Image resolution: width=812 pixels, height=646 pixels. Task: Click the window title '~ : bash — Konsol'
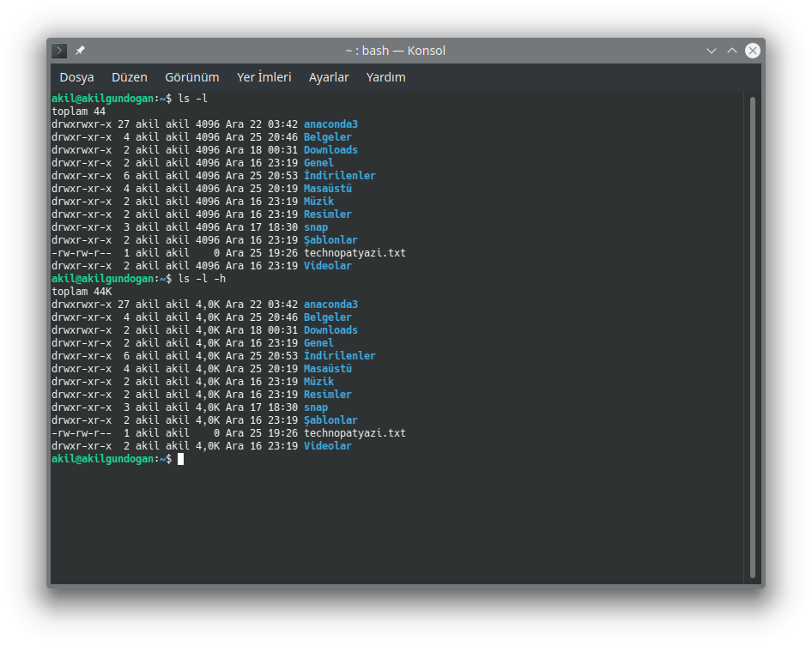[x=396, y=51]
